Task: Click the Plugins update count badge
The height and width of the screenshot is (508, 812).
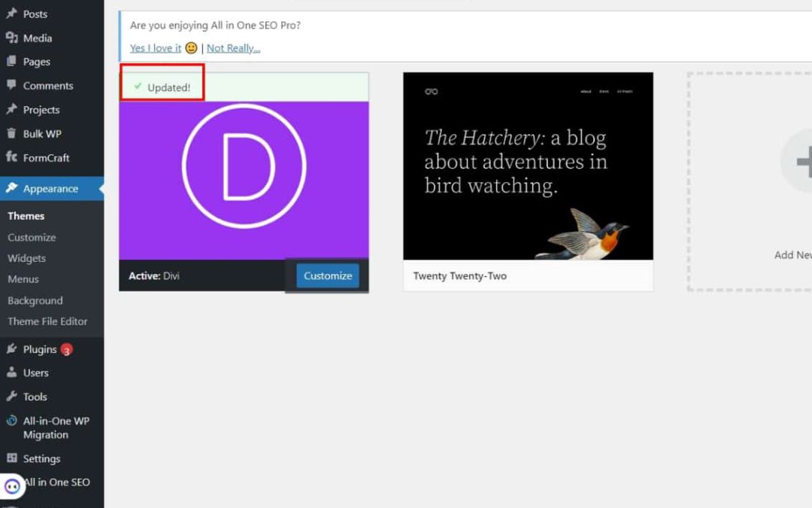Action: pos(66,350)
